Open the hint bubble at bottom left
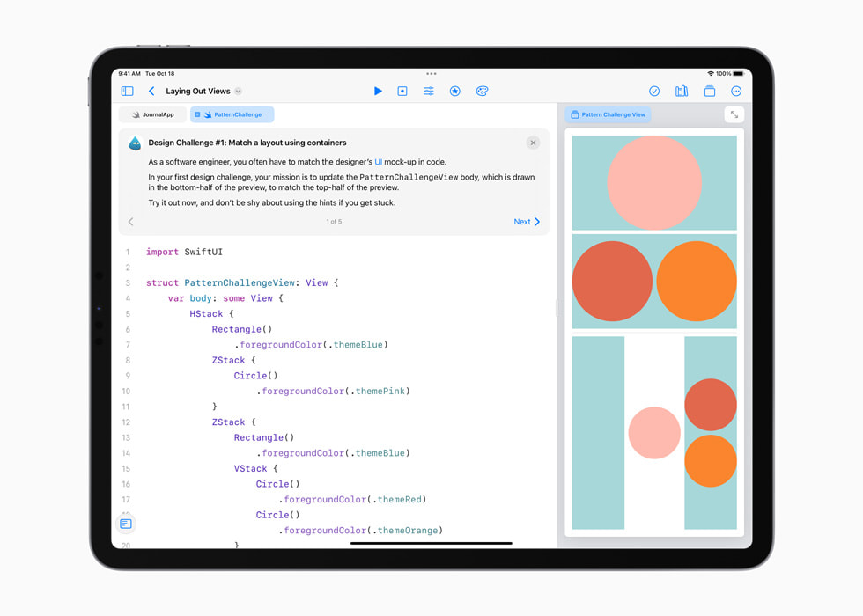Screen dimensions: 863x616 click(126, 524)
